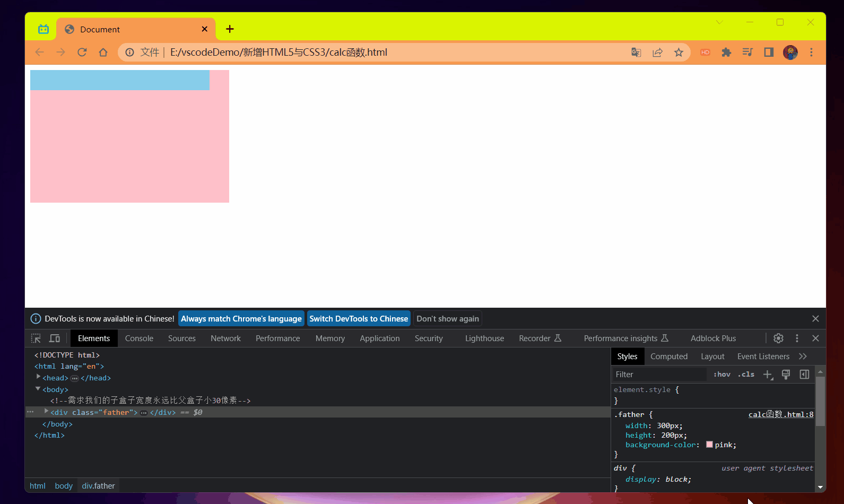Reload the page with refresh icon
Image resolution: width=844 pixels, height=504 pixels.
[82, 52]
